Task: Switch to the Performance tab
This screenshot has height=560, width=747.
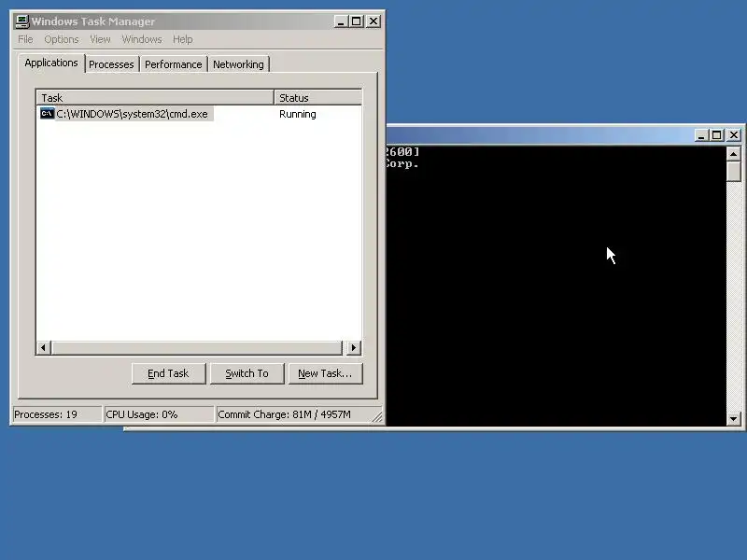Action: [174, 64]
